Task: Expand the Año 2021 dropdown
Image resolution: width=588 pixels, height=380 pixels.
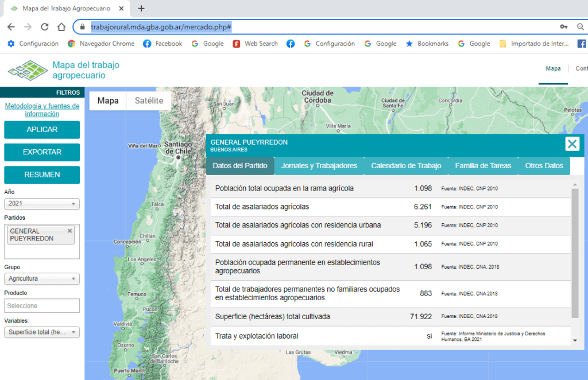Action: click(42, 204)
